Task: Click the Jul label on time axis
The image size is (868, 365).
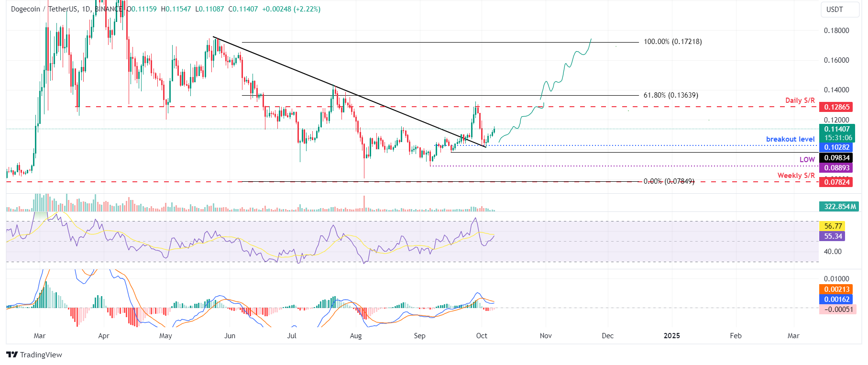Action: point(292,336)
